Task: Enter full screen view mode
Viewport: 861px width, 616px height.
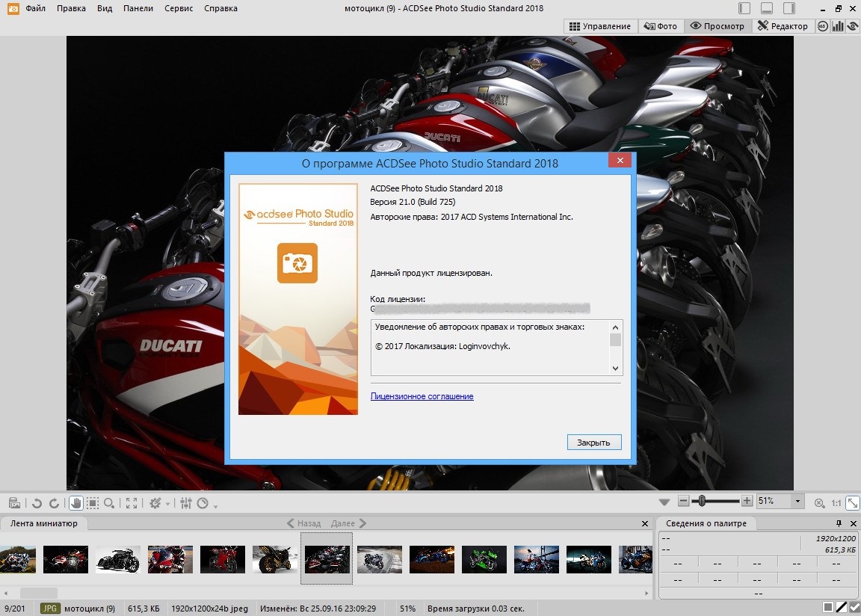Action: pyautogui.click(x=132, y=504)
